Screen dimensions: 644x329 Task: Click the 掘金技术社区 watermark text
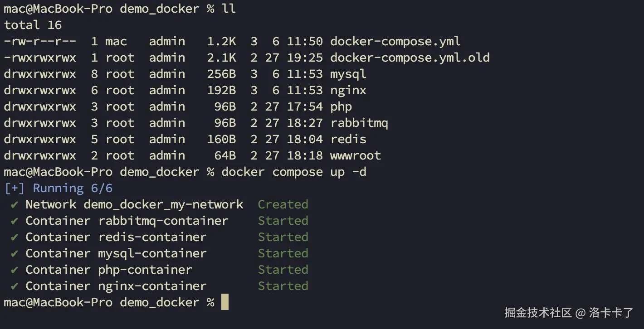click(x=538, y=313)
